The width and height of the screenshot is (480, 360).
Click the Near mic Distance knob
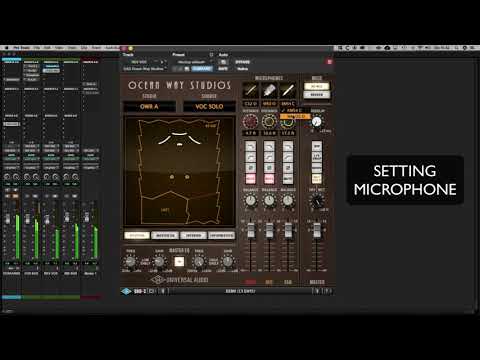(250, 121)
